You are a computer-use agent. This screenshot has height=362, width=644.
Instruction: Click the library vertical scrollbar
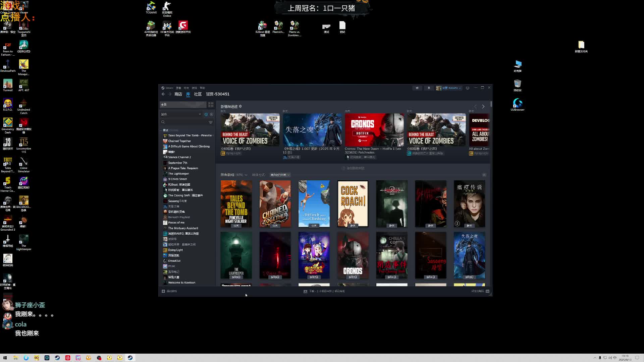tap(491, 105)
